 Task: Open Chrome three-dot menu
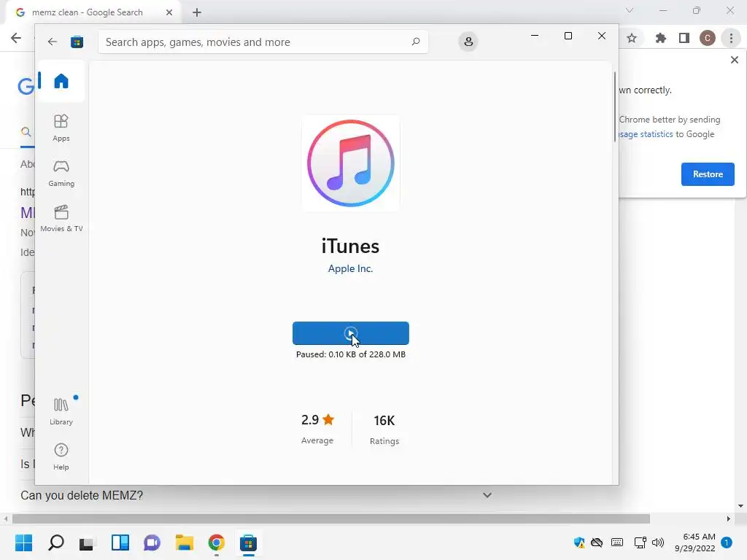point(731,38)
